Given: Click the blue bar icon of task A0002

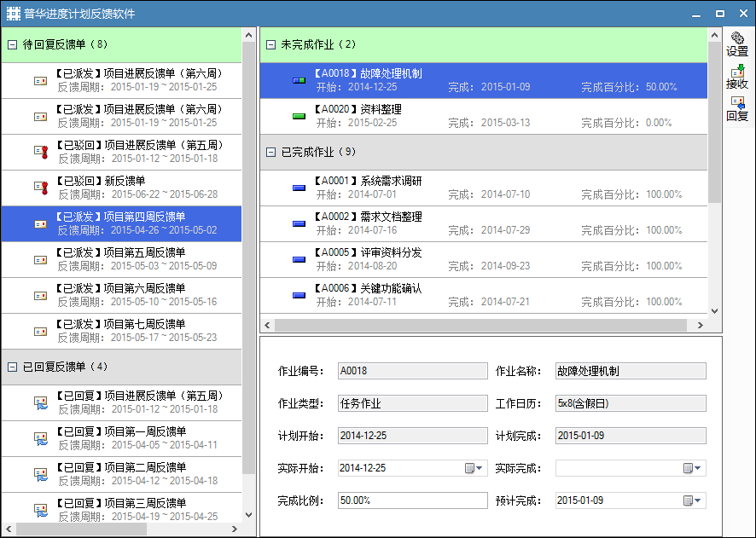Looking at the screenshot, I should 299,223.
